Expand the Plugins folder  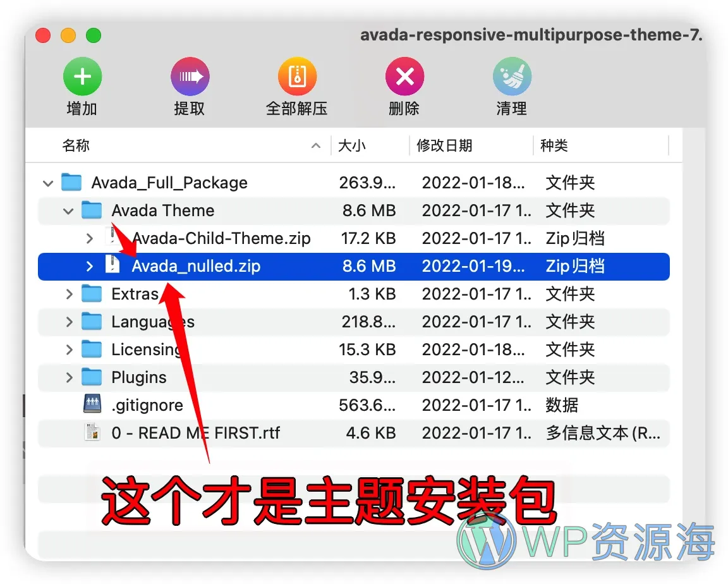pyautogui.click(x=69, y=378)
